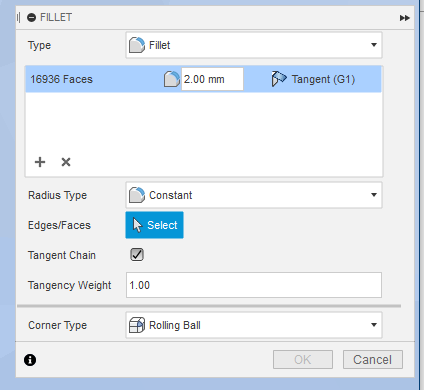Click the fillet icon in Type field
The image size is (424, 390).
pos(137,45)
